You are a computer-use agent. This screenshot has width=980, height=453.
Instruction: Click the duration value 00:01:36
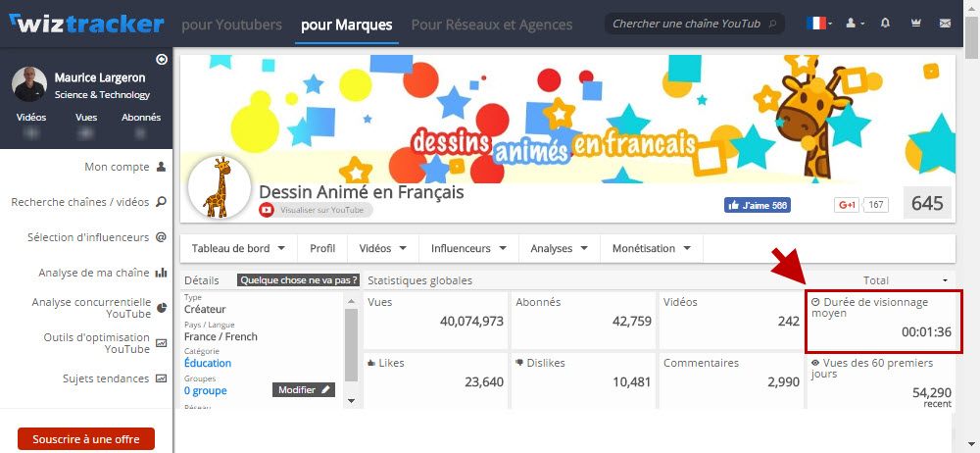tap(926, 332)
